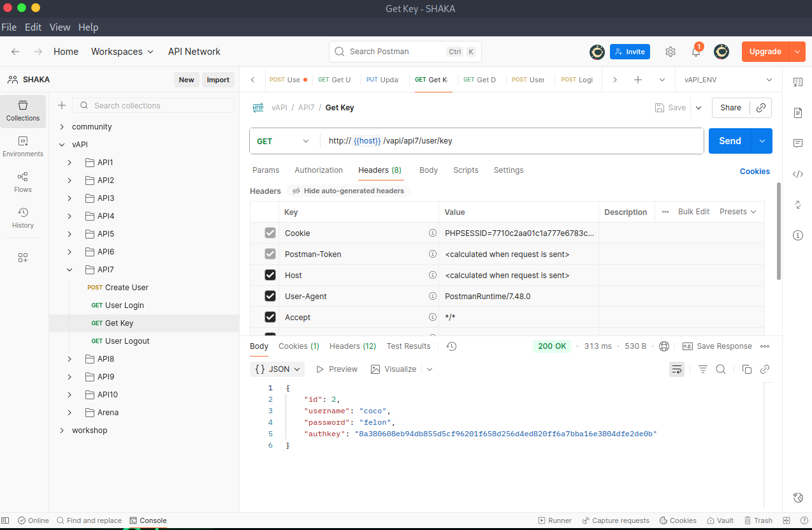Search within response using magnifier icon
This screenshot has width=812, height=530.
[x=721, y=369]
